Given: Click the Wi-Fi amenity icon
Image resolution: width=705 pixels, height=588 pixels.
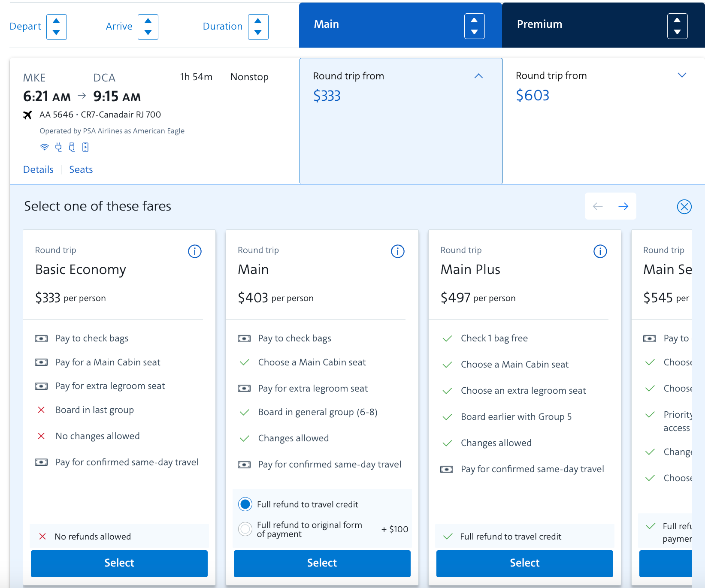Looking at the screenshot, I should coord(45,147).
